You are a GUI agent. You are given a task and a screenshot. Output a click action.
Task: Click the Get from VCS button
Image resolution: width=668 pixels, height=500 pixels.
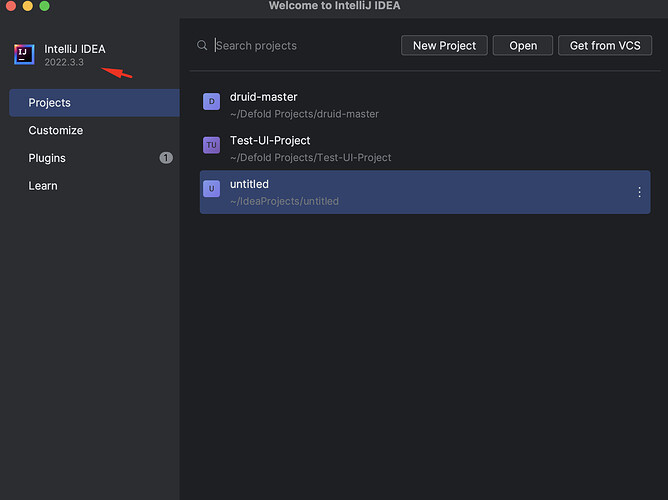[x=605, y=45]
